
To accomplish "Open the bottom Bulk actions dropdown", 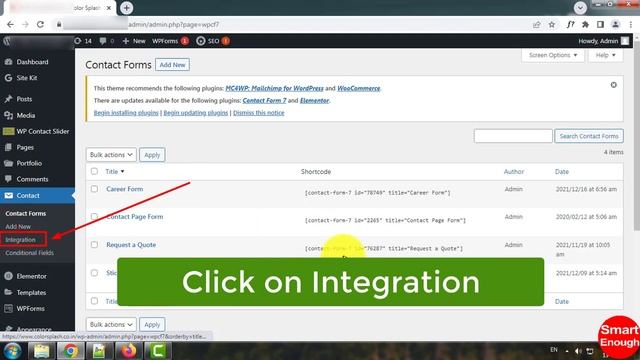I will click(111, 324).
